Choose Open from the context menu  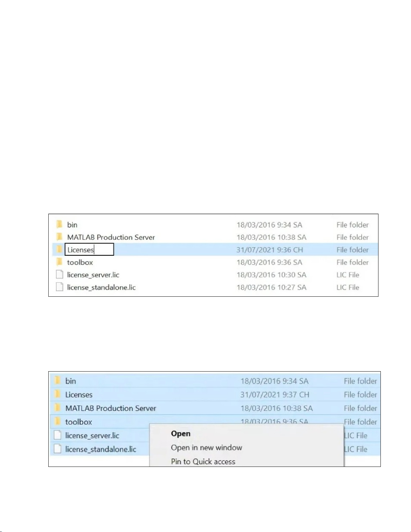pyautogui.click(x=181, y=434)
